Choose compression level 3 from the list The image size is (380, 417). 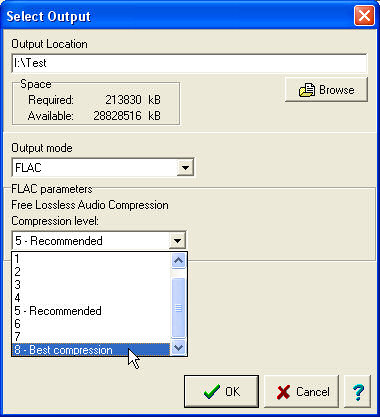pos(91,285)
